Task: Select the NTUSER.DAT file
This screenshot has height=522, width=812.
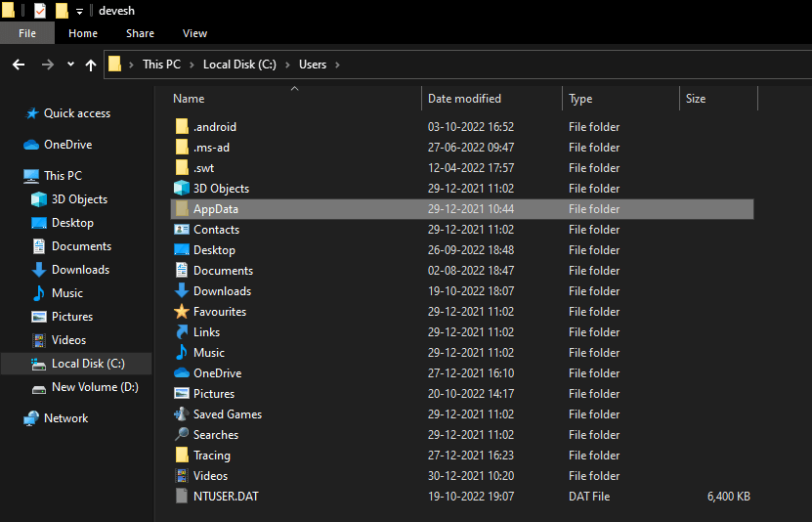Action: [225, 497]
